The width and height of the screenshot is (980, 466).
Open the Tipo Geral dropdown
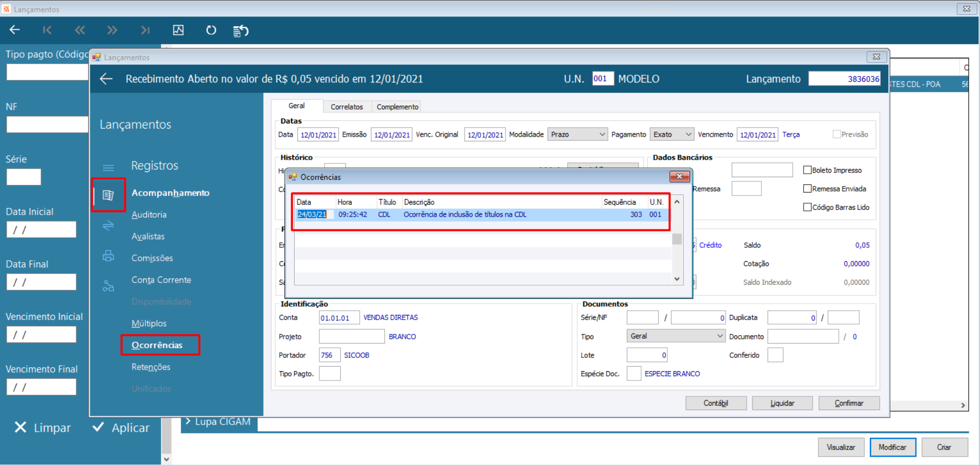coord(676,336)
